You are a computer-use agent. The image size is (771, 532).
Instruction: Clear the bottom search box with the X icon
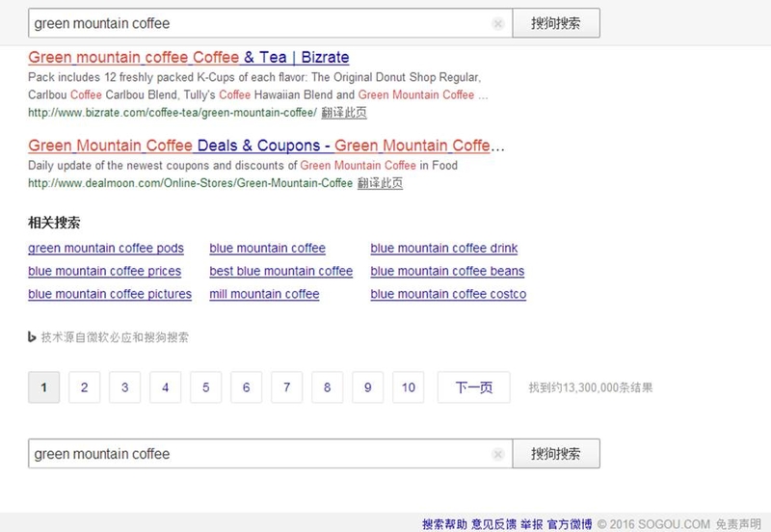497,454
